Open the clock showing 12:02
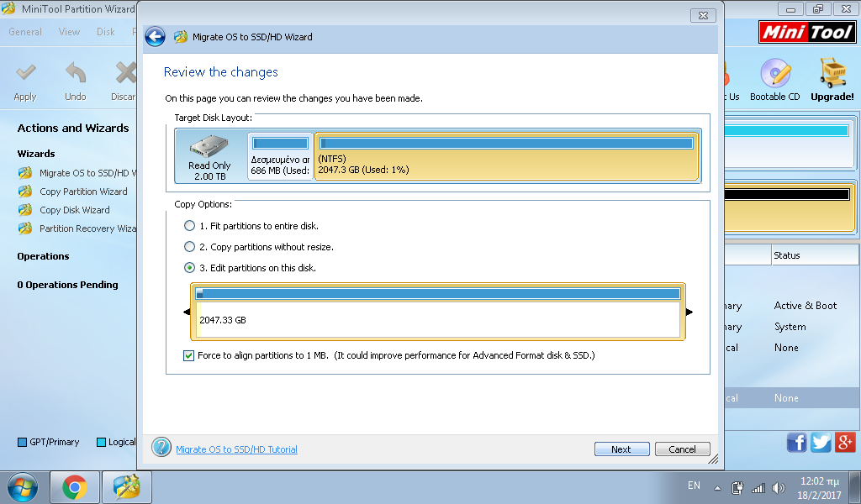Image resolution: width=861 pixels, height=504 pixels. click(819, 487)
